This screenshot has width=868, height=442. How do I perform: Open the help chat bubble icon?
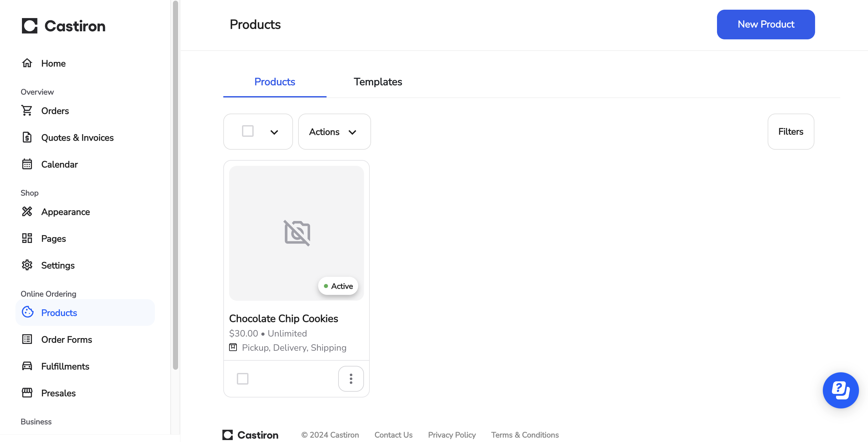[x=840, y=390]
